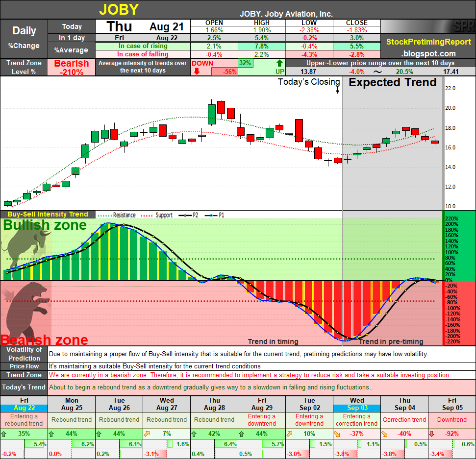Click the 220% intensity axis label
476x459 pixels.
[451, 219]
